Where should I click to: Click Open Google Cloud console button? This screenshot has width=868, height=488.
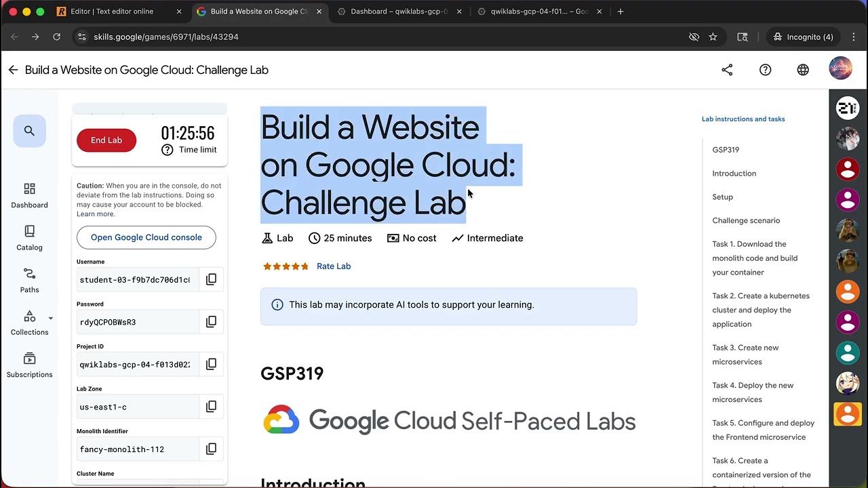pyautogui.click(x=146, y=237)
